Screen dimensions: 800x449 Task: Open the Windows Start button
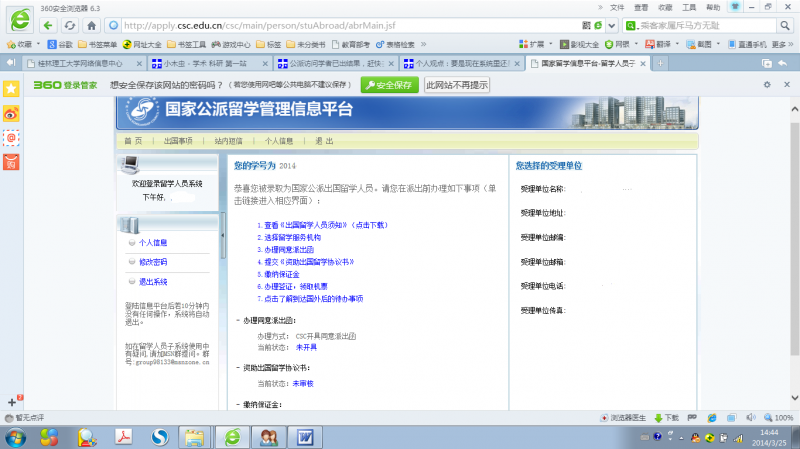click(x=15, y=437)
